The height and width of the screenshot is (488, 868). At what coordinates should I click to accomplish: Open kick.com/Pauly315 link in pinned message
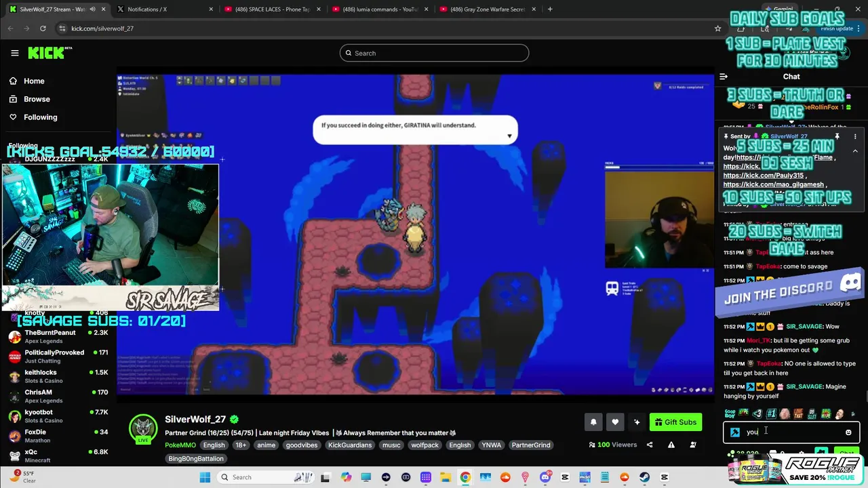point(764,176)
